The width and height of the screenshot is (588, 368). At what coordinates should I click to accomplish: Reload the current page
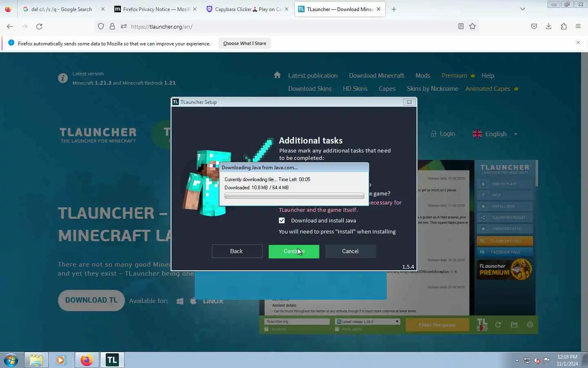39,27
